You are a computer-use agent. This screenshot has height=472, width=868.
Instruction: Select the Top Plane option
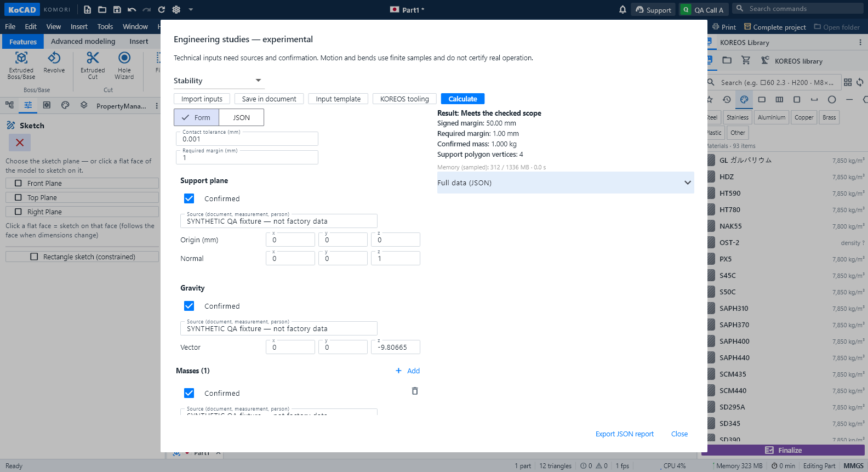[x=82, y=197]
